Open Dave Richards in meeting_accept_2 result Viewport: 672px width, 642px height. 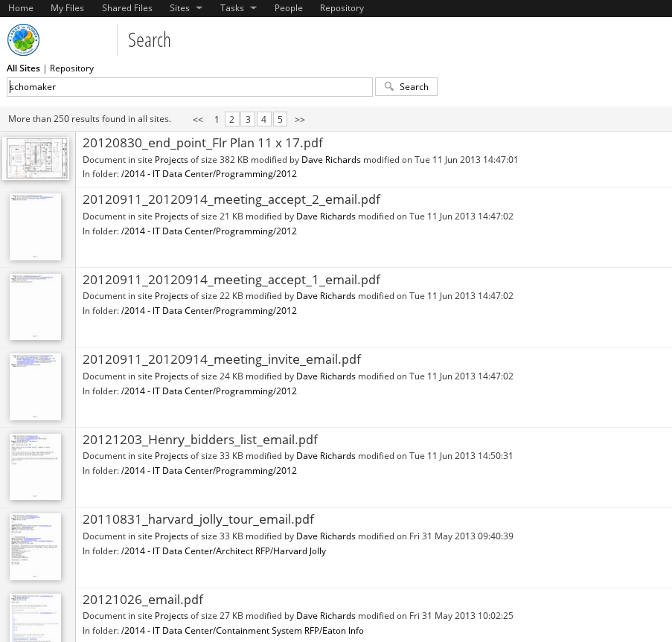pyautogui.click(x=326, y=216)
